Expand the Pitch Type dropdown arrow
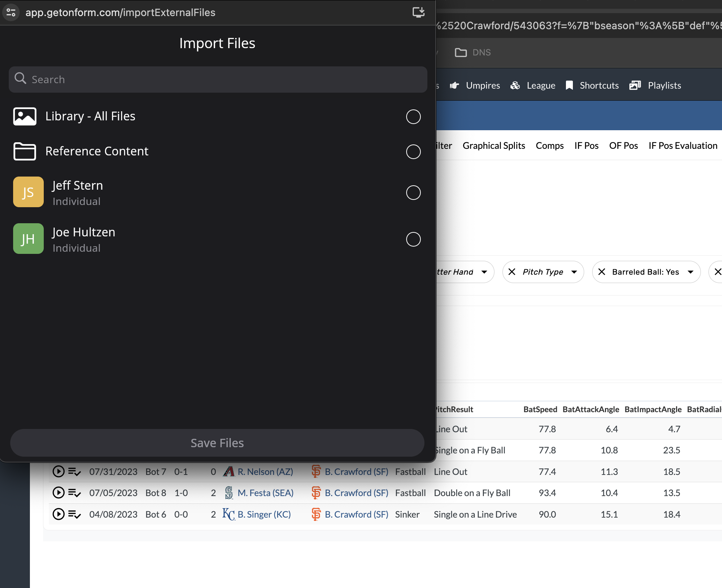This screenshot has width=722, height=588. (x=574, y=272)
